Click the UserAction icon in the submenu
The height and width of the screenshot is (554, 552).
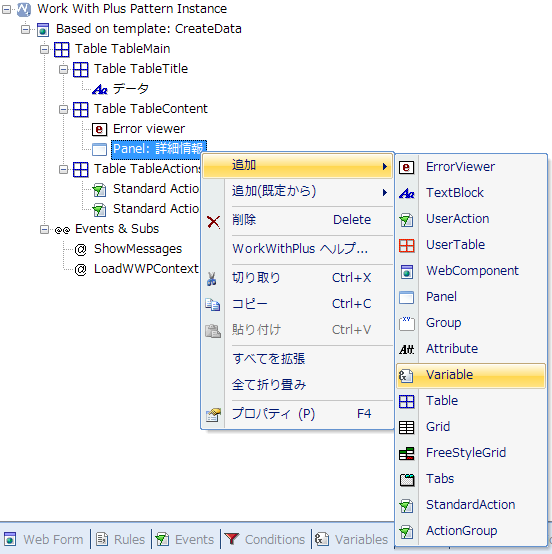[x=406, y=219]
